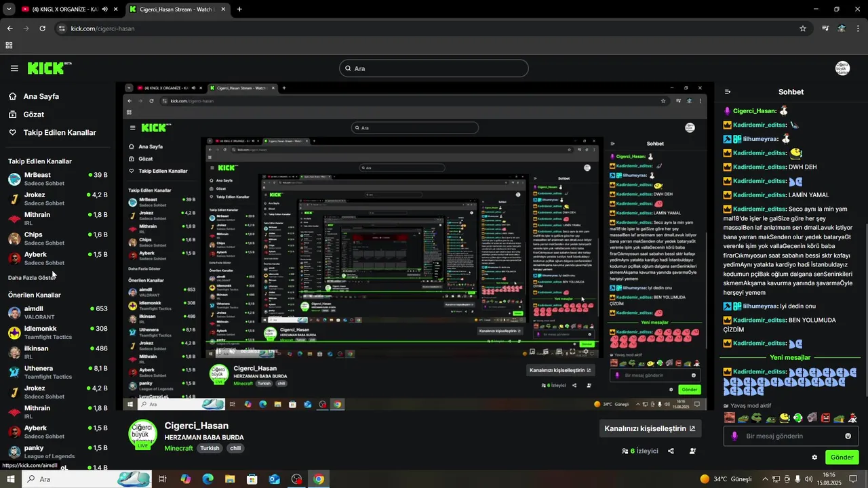
Task: Open Takip Edilen Kanallar menu entry
Action: 52,133
